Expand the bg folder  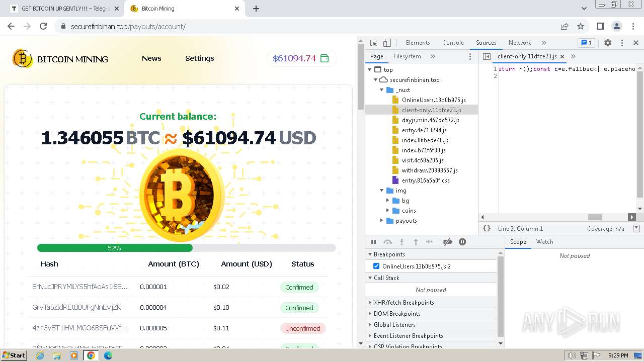[x=388, y=201]
